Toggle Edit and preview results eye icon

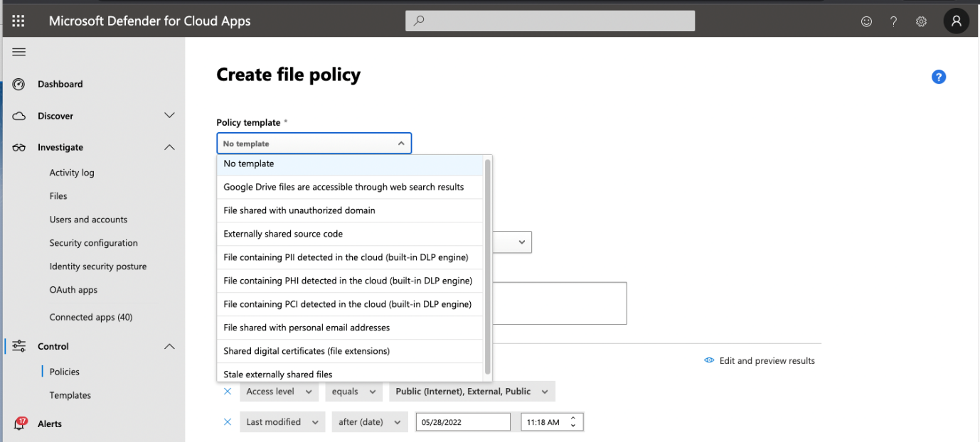click(x=708, y=360)
